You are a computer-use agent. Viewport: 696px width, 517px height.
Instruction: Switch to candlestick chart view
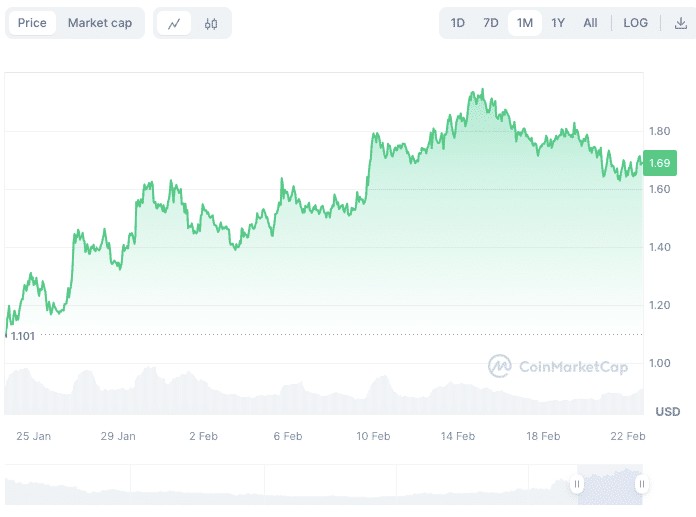click(210, 23)
